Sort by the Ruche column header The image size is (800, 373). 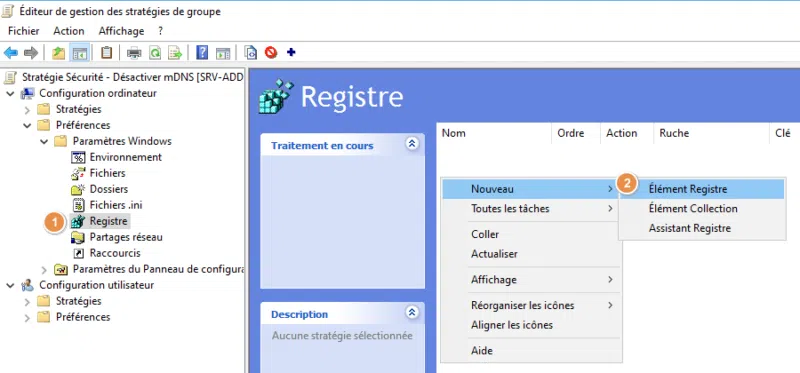tap(711, 133)
